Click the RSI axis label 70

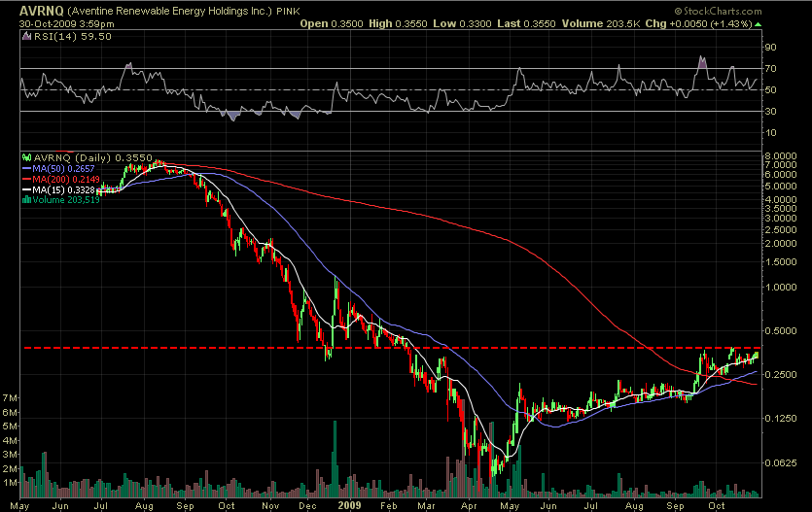[x=770, y=68]
